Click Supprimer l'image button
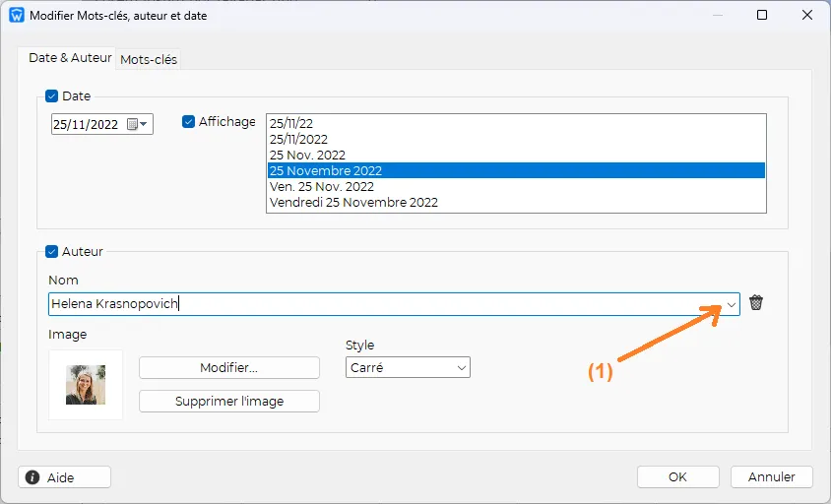 click(x=229, y=402)
